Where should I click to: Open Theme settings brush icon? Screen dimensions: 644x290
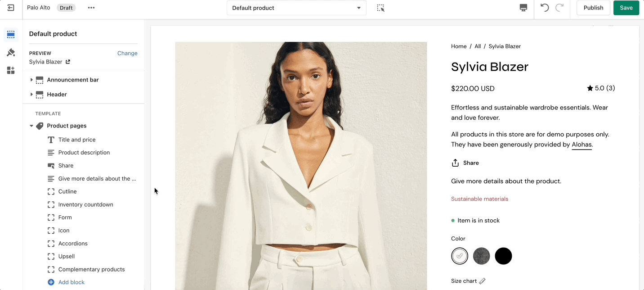[11, 53]
